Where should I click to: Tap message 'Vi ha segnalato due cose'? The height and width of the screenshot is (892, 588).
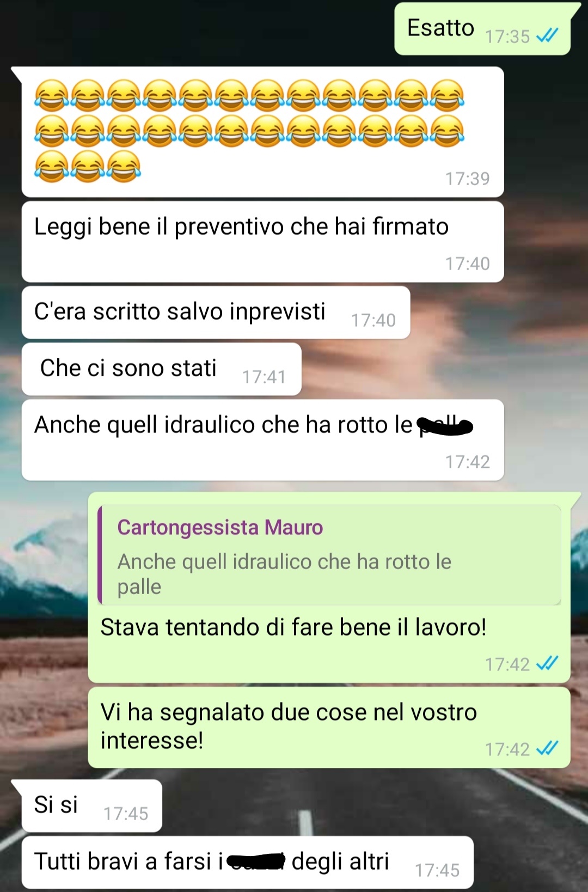click(x=329, y=728)
